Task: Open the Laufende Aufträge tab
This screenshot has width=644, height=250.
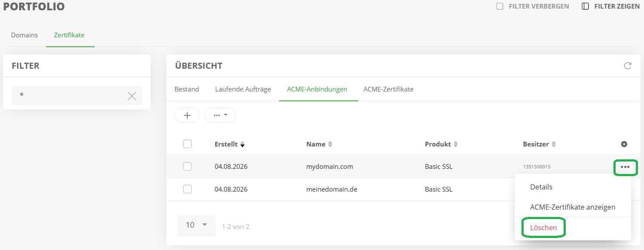Action: point(243,89)
